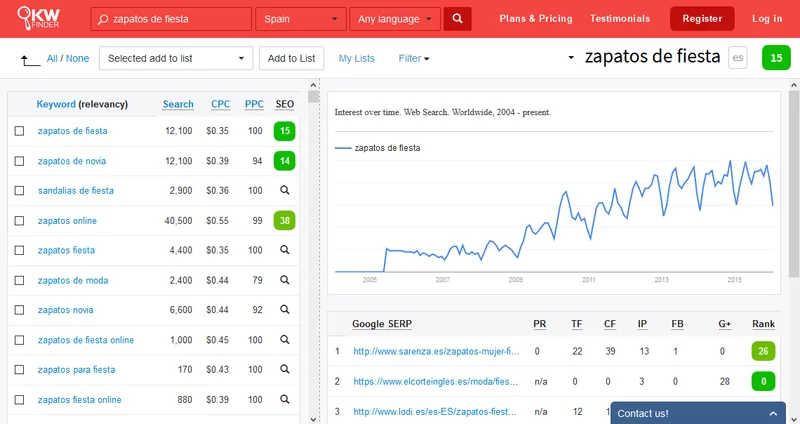800x424 pixels.
Task: Sort keywords by SEO column
Action: [285, 104]
